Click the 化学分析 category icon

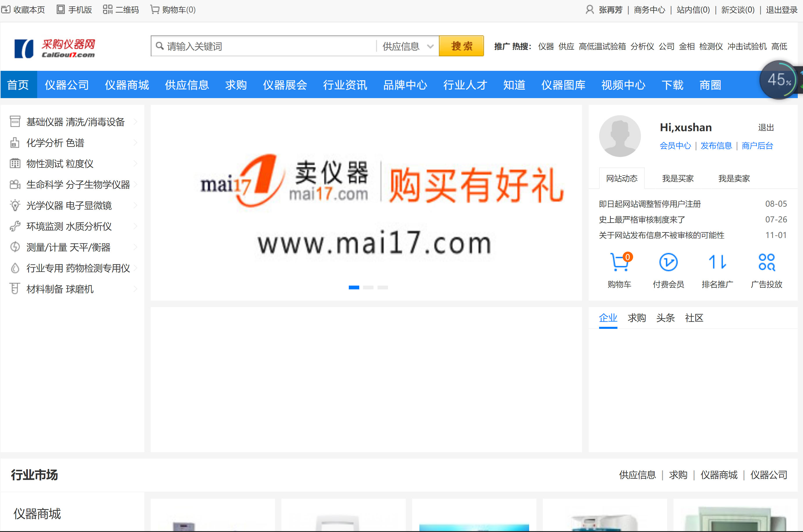(x=15, y=143)
